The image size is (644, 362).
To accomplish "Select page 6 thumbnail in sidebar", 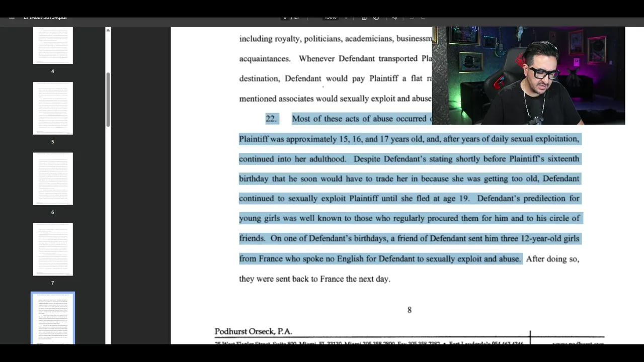I will [53, 178].
